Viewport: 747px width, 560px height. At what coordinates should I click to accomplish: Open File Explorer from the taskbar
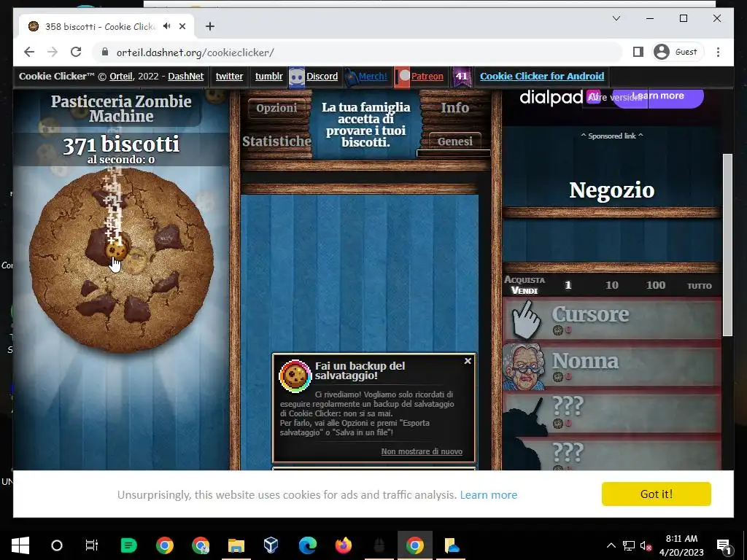(x=236, y=545)
